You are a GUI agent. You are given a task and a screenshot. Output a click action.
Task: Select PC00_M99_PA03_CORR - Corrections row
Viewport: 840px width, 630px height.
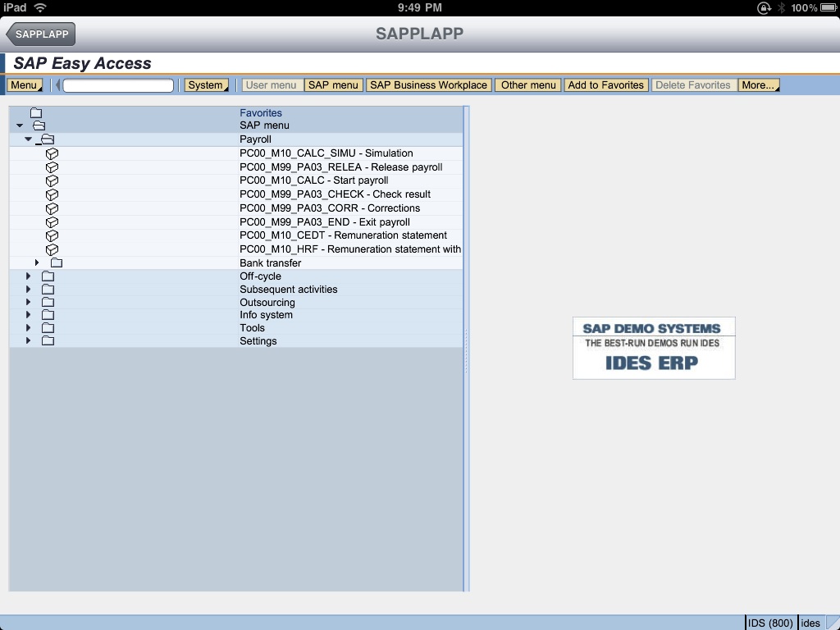[236, 208]
